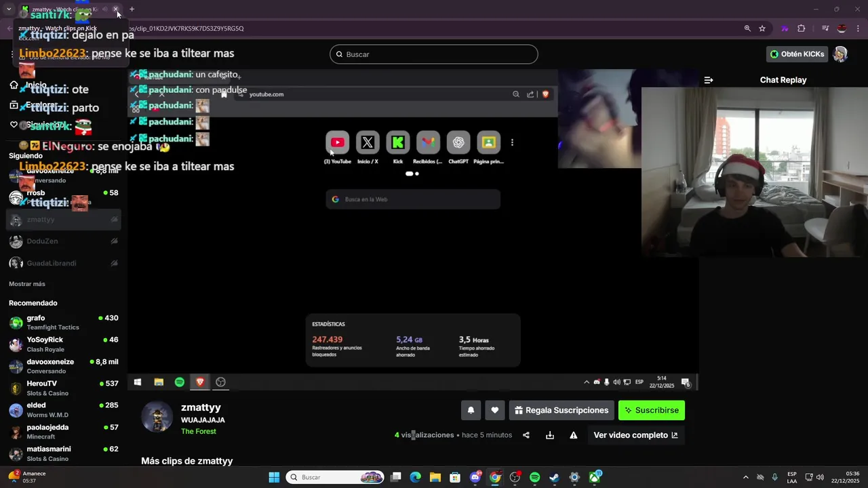Screen dimensions: 868x488
Task: Click the WUAJAJAJA clip title
Action: click(203, 420)
